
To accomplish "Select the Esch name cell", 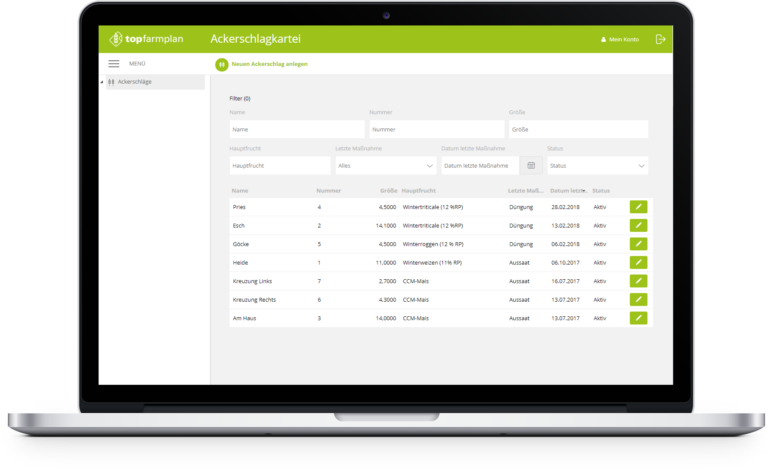I will point(239,225).
